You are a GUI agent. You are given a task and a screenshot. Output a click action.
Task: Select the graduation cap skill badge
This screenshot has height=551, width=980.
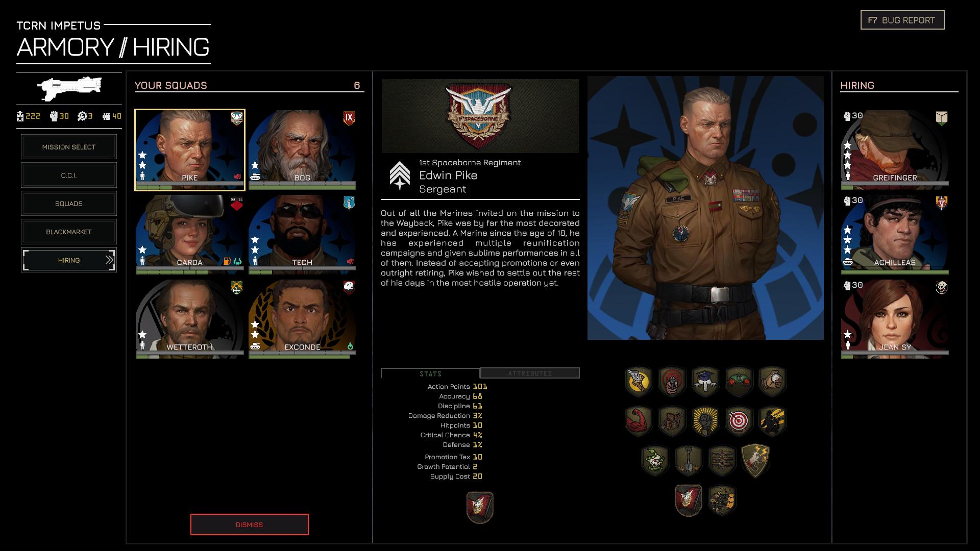tap(705, 381)
